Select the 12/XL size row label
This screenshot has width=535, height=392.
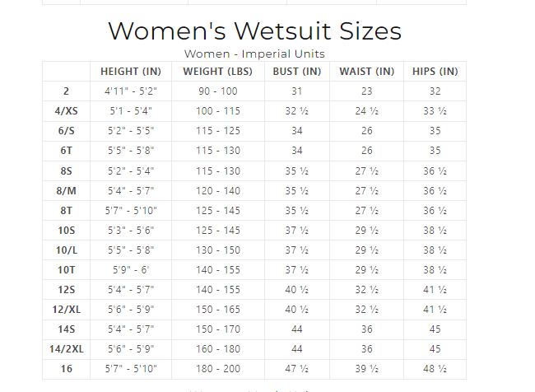point(66,309)
